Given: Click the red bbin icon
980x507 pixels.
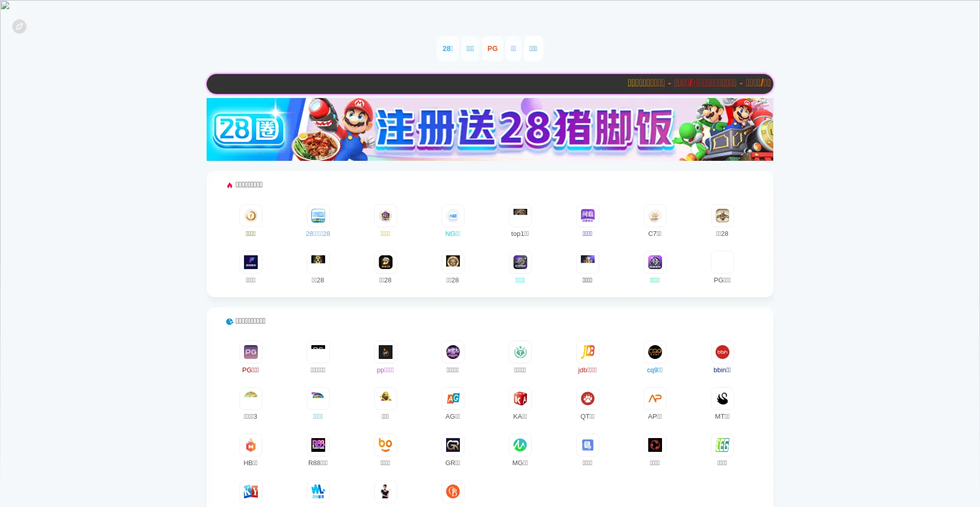Looking at the screenshot, I should pos(722,352).
